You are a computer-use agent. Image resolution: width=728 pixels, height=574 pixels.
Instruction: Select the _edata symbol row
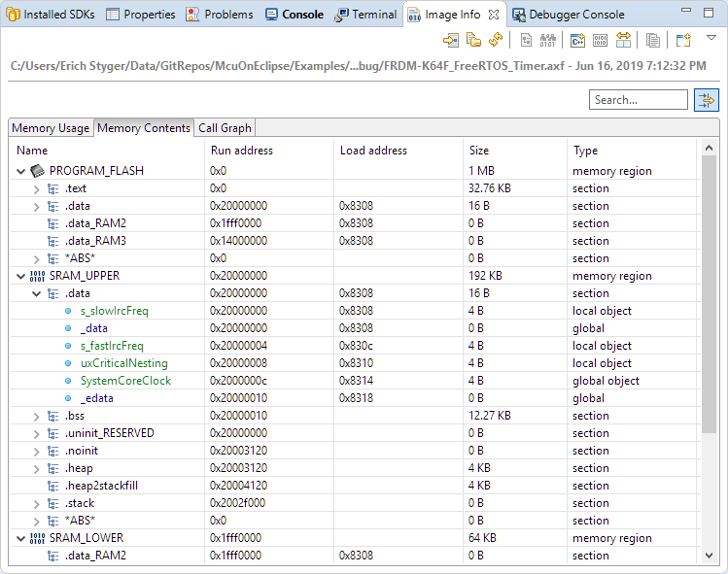(x=354, y=398)
